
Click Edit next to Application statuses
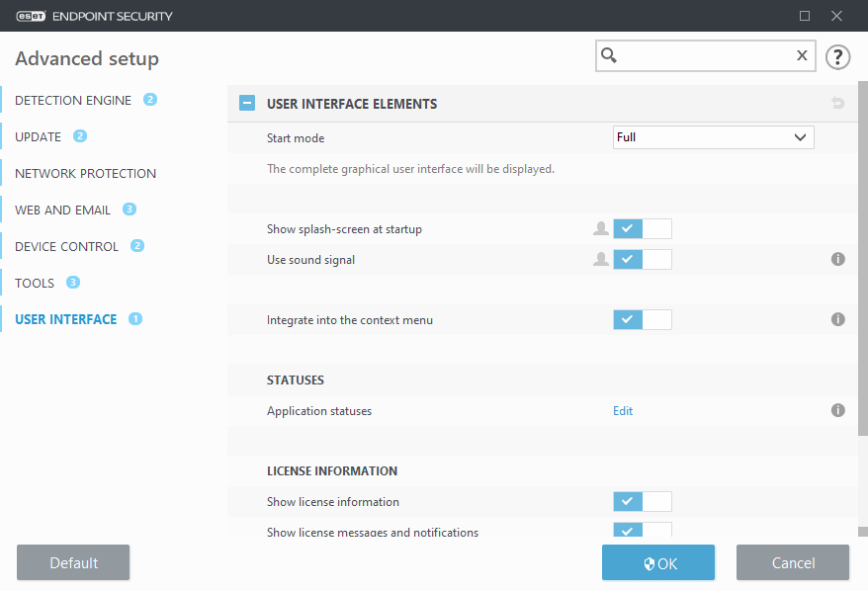click(622, 409)
